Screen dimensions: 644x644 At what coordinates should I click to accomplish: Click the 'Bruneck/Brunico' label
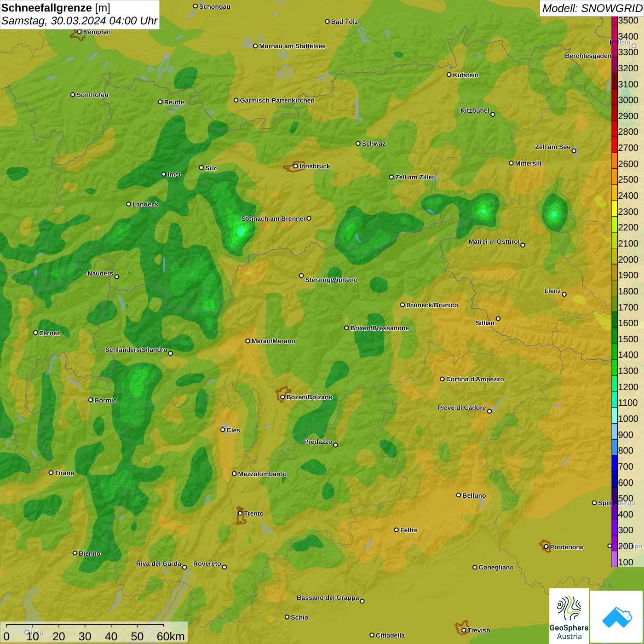tap(432, 305)
